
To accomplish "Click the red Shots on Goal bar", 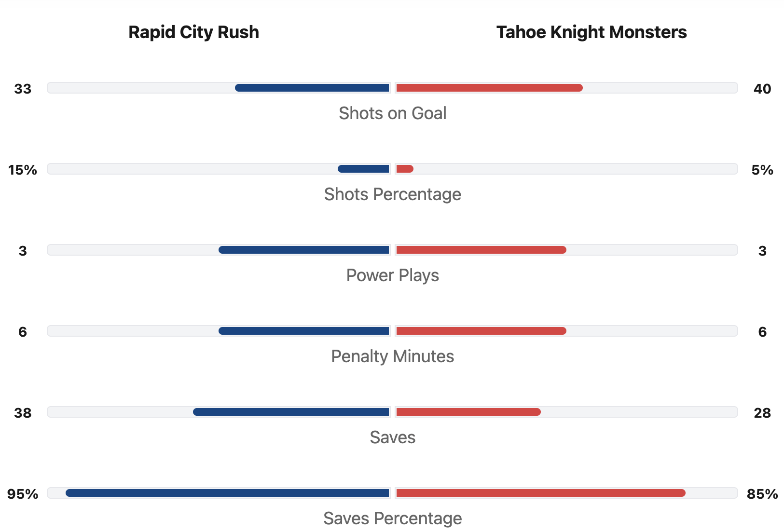I will [x=489, y=88].
